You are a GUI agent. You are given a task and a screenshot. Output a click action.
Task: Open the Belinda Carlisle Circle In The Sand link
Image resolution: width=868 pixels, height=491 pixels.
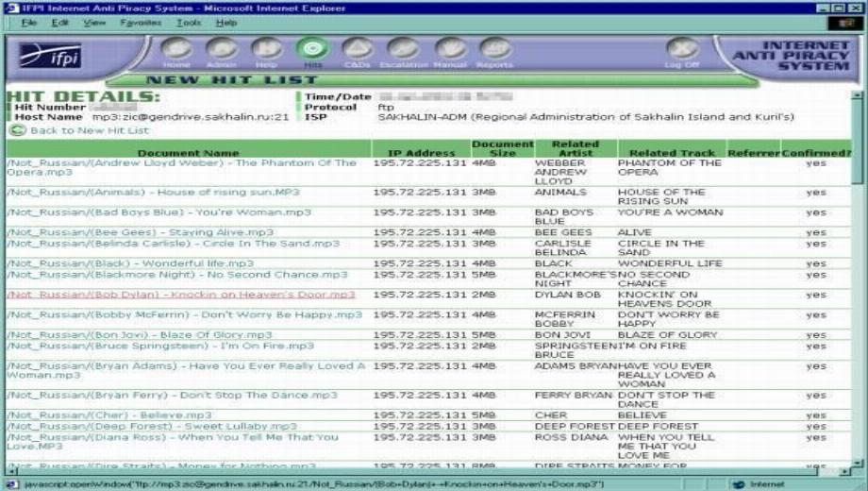click(174, 244)
